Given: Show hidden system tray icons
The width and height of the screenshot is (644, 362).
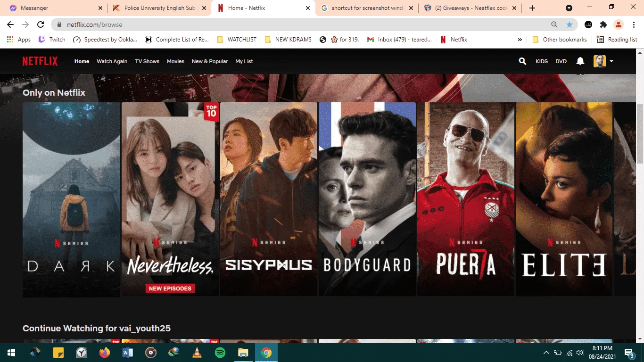Looking at the screenshot, I should tap(546, 353).
